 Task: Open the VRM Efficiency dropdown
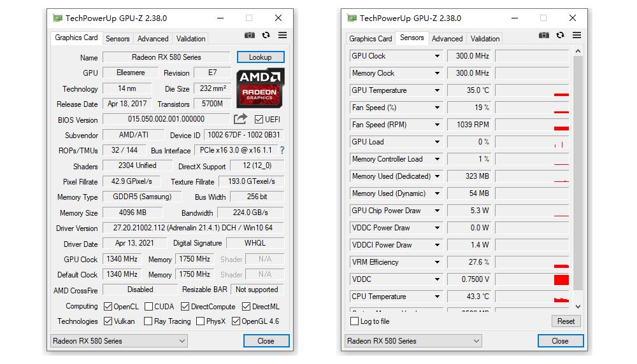pyautogui.click(x=437, y=262)
